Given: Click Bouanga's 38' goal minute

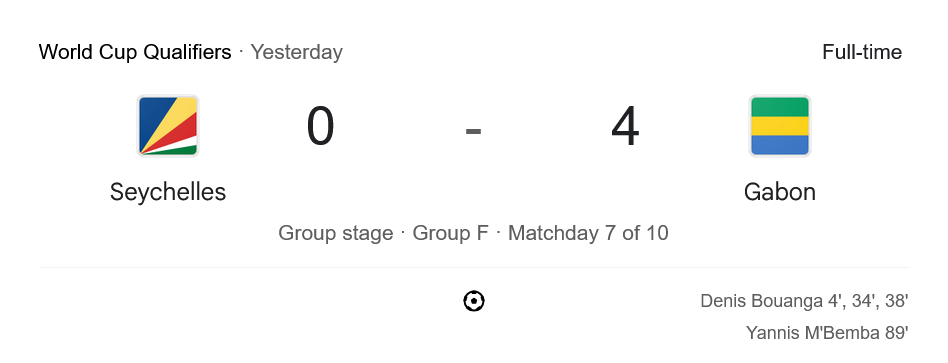Looking at the screenshot, I should [897, 301].
